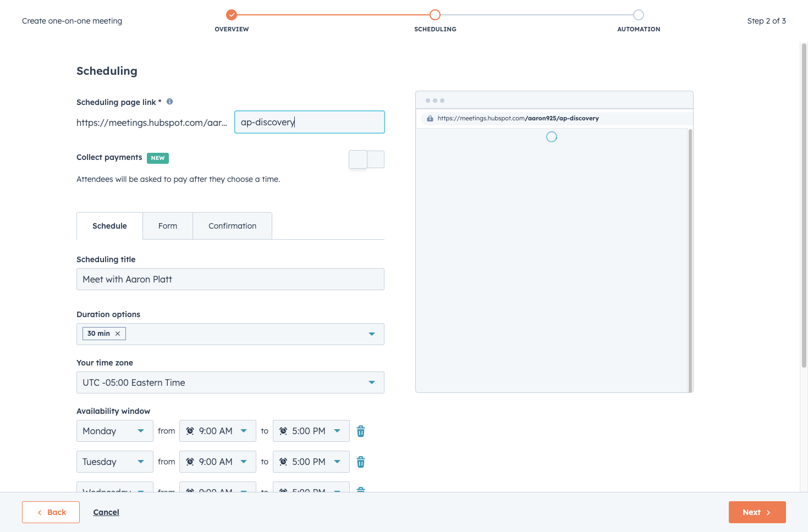This screenshot has height=532, width=808.
Task: Change Tuesday start time 9:00 AM
Action: click(218, 462)
